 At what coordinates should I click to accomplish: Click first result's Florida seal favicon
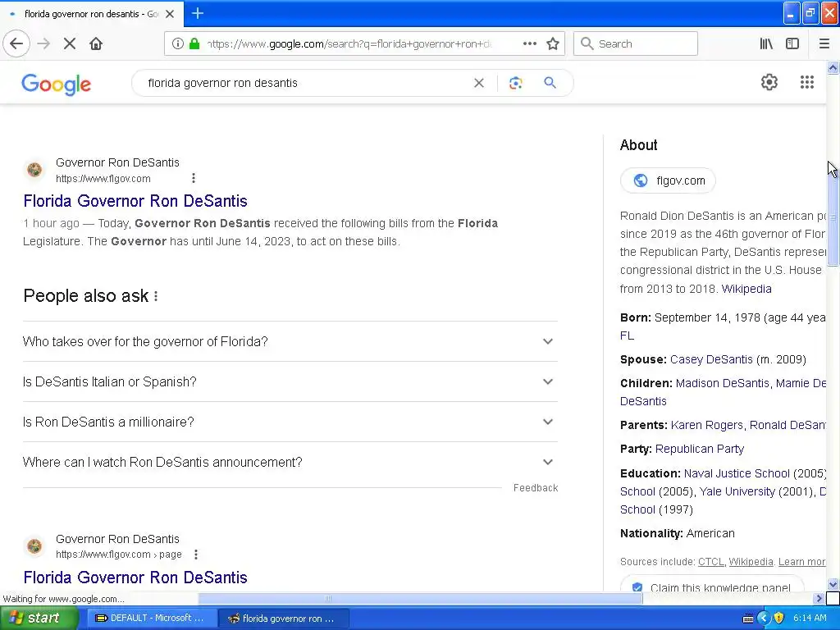coord(34,170)
